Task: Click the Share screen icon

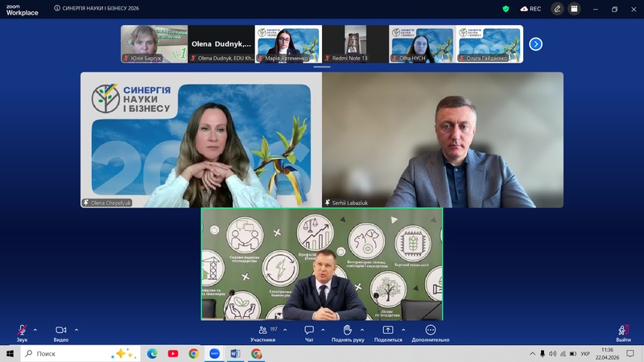Action: 388,330
